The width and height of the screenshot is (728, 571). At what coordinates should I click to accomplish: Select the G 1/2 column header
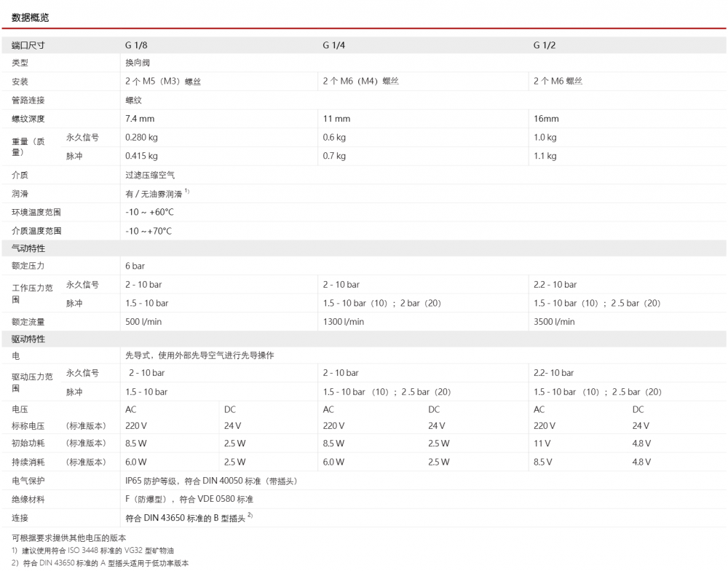point(545,45)
